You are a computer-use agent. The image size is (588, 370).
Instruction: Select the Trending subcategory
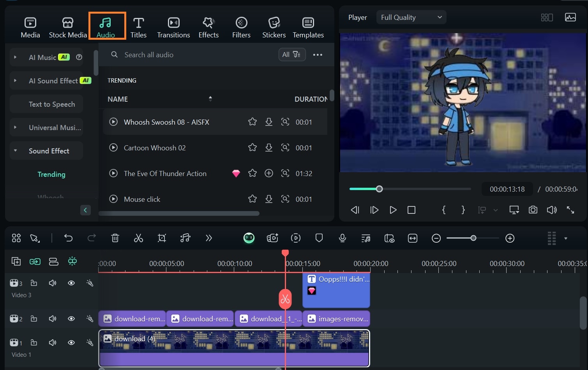click(x=51, y=174)
